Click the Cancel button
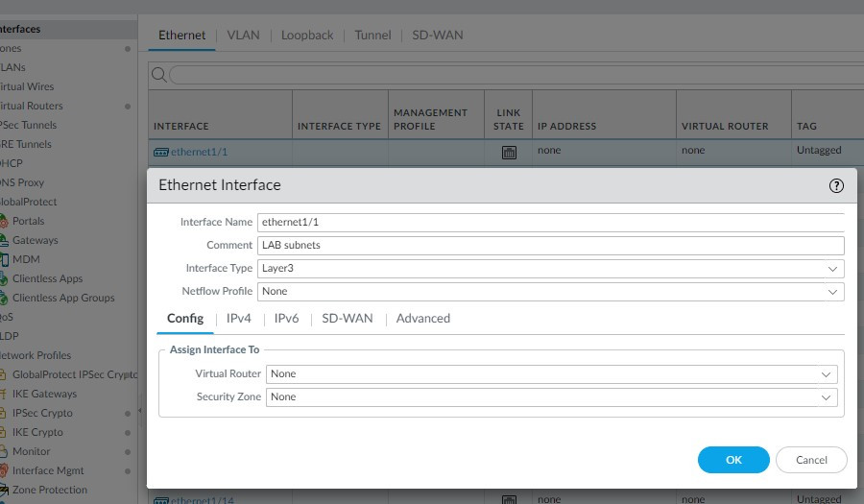 point(811,460)
